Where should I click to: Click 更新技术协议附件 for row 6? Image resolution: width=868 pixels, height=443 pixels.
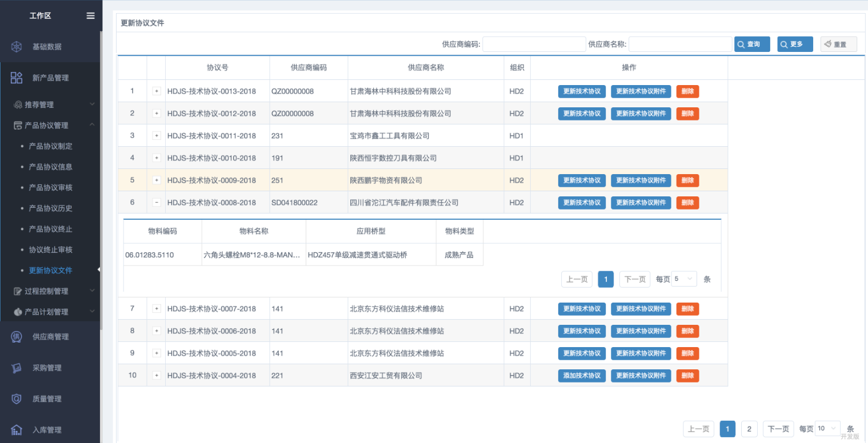point(641,203)
